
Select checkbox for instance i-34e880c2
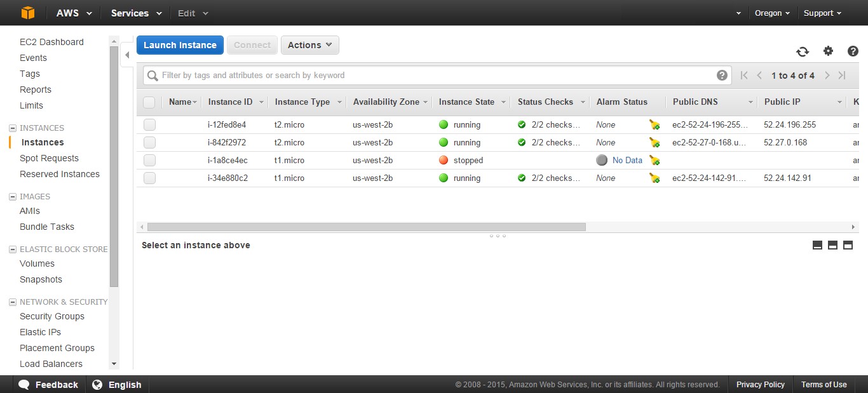pyautogui.click(x=149, y=178)
